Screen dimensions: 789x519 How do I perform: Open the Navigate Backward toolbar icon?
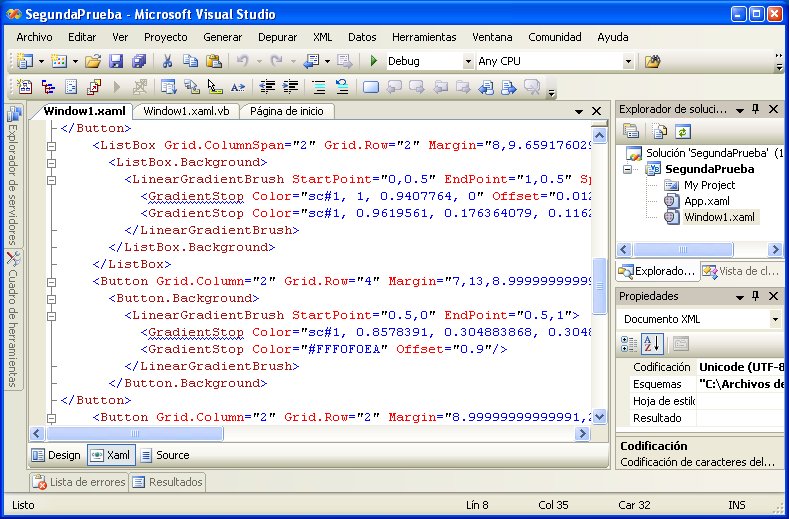coord(312,61)
